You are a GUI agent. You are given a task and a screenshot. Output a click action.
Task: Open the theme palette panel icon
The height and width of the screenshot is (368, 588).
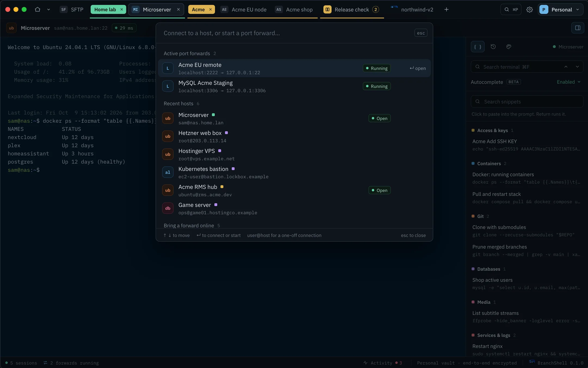[509, 47]
